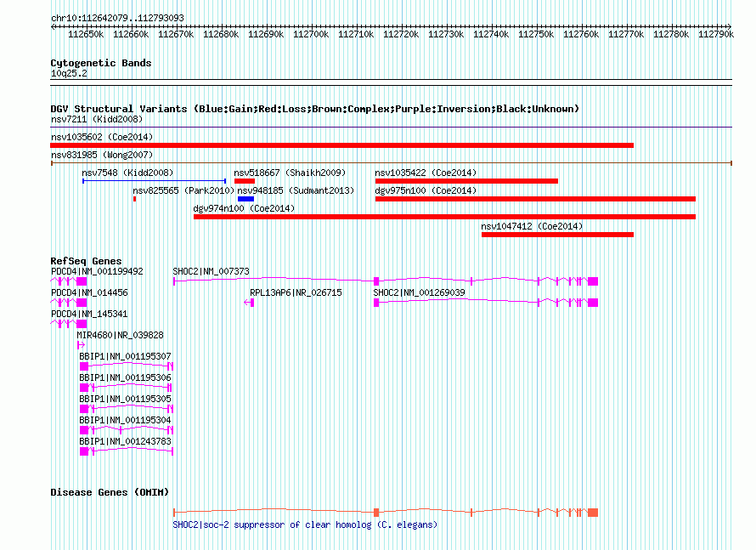The width and height of the screenshot is (756, 550).
Task: Click the BBIP1 NM_001195304 transcript glyph
Action: 127,430
